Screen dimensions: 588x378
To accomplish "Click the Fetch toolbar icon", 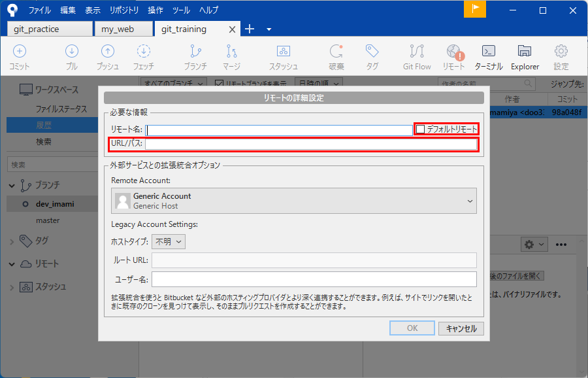I will tap(144, 57).
